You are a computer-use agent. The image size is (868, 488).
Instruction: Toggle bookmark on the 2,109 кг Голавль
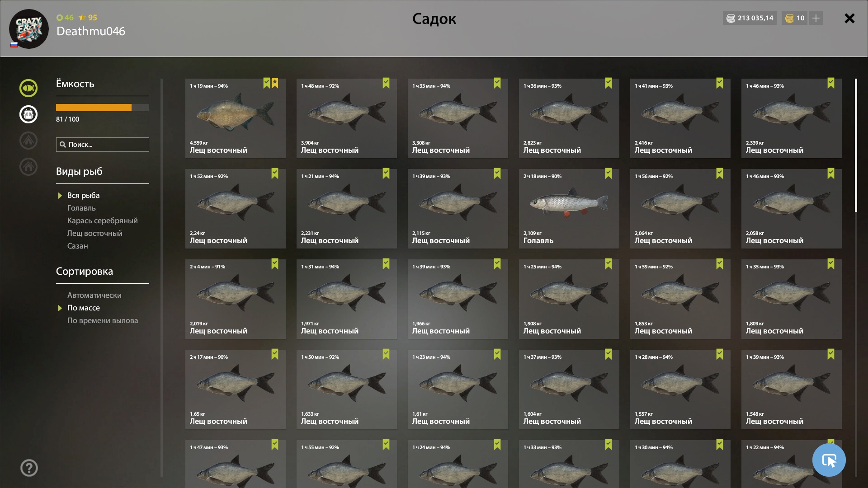(x=609, y=174)
